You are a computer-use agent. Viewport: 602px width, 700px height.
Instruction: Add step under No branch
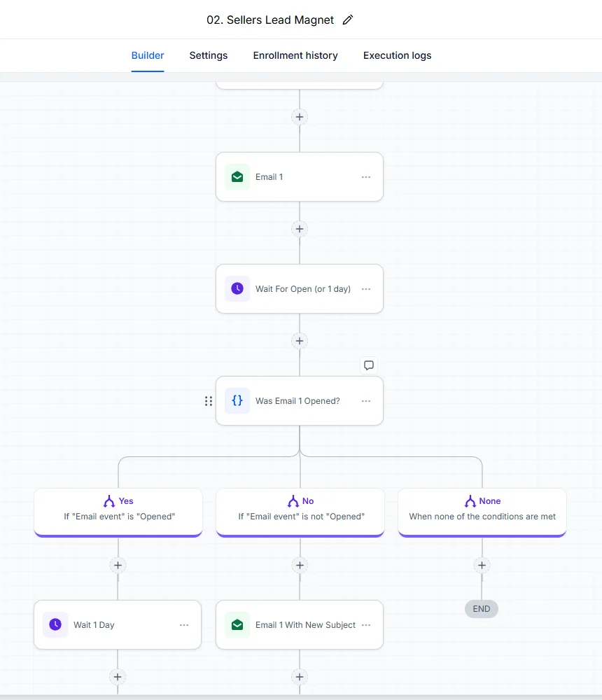click(300, 565)
